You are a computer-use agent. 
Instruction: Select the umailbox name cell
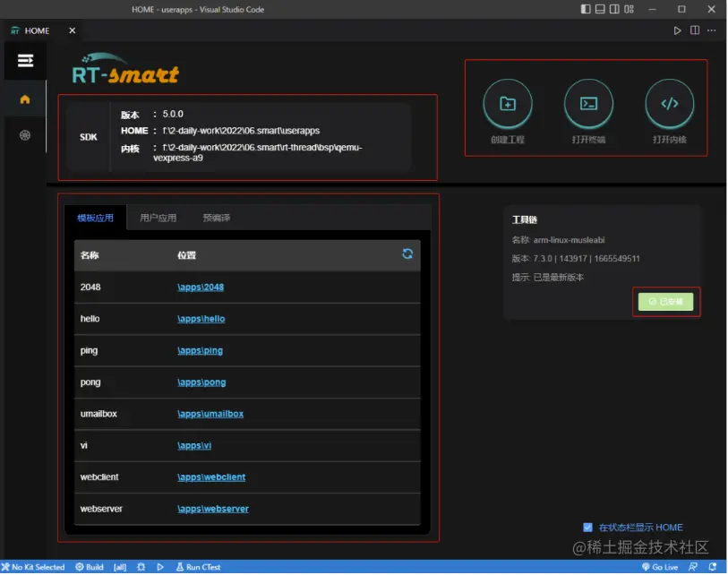coord(98,414)
